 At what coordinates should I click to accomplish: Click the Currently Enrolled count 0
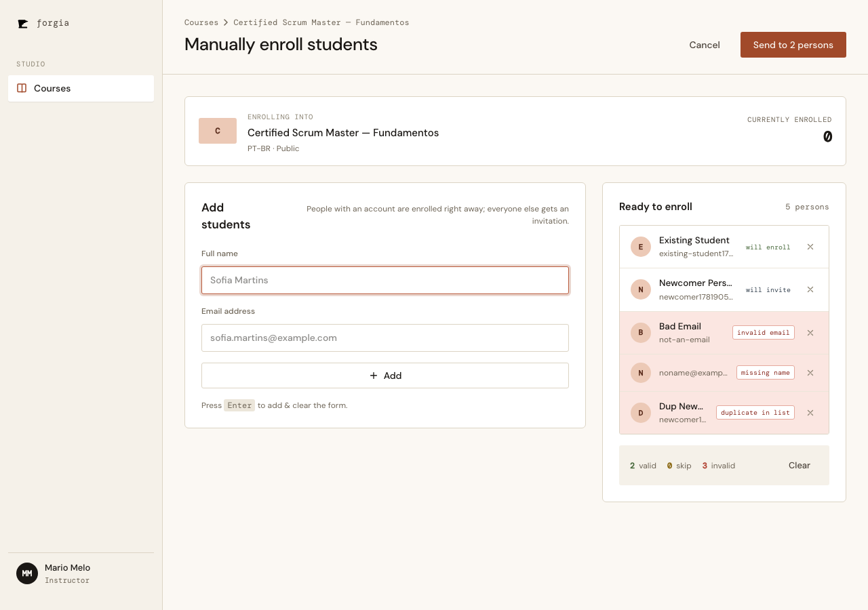click(827, 137)
